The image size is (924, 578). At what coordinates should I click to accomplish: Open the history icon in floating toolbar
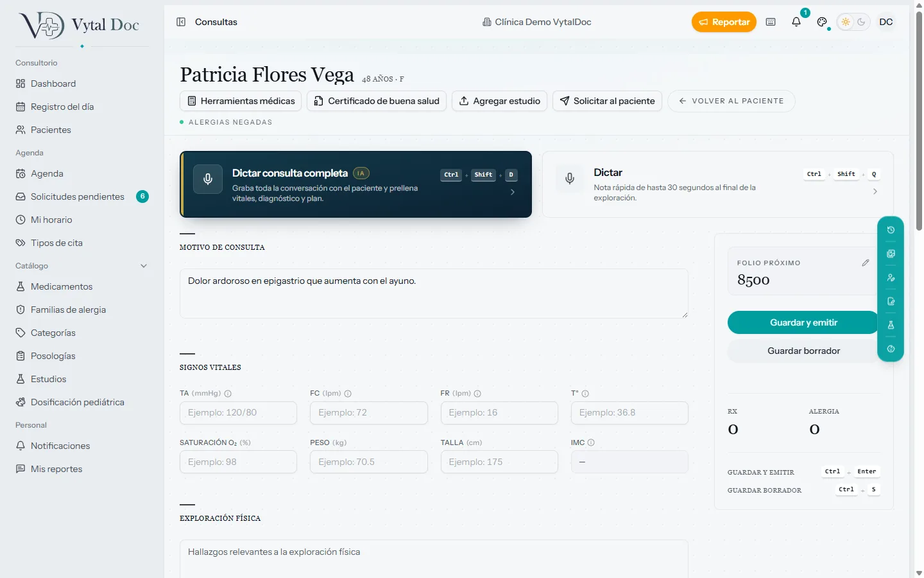891,230
